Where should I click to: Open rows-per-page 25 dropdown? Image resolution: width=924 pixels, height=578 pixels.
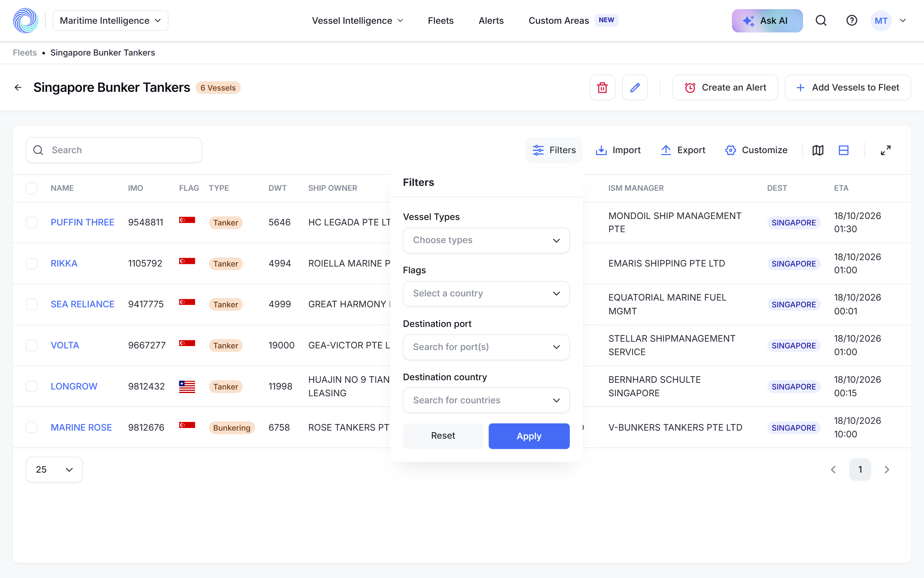tap(54, 469)
